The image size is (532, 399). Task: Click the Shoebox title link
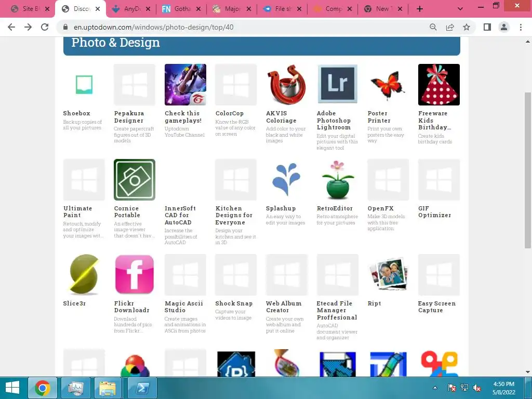(77, 113)
